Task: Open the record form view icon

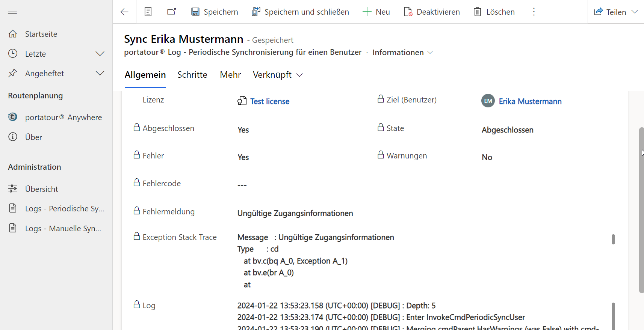Action: 148,12
